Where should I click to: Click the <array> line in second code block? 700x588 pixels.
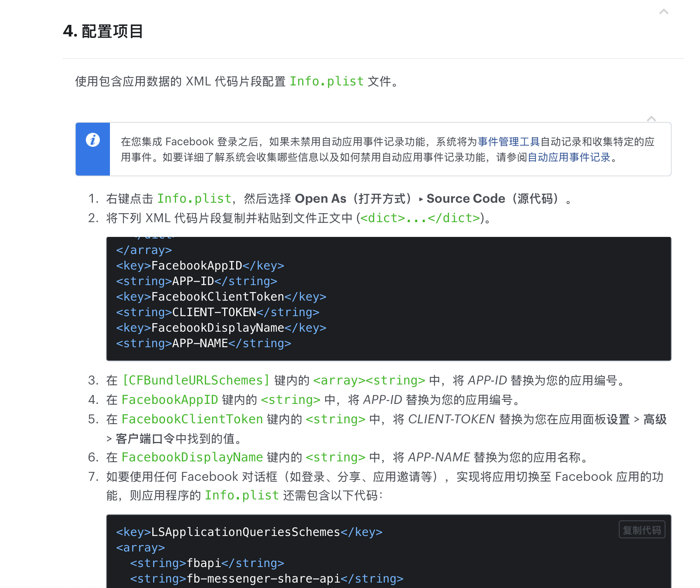(140, 548)
